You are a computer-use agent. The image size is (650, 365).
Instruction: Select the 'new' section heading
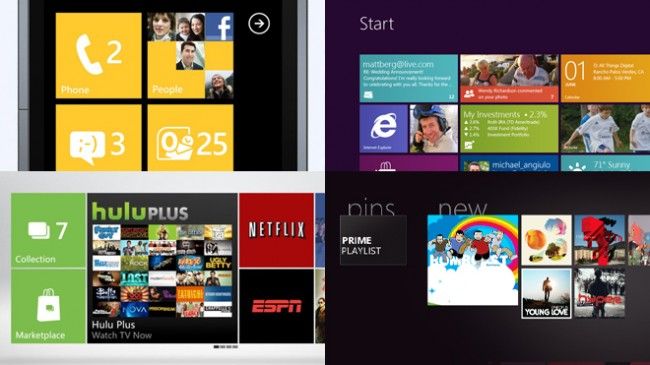point(463,209)
